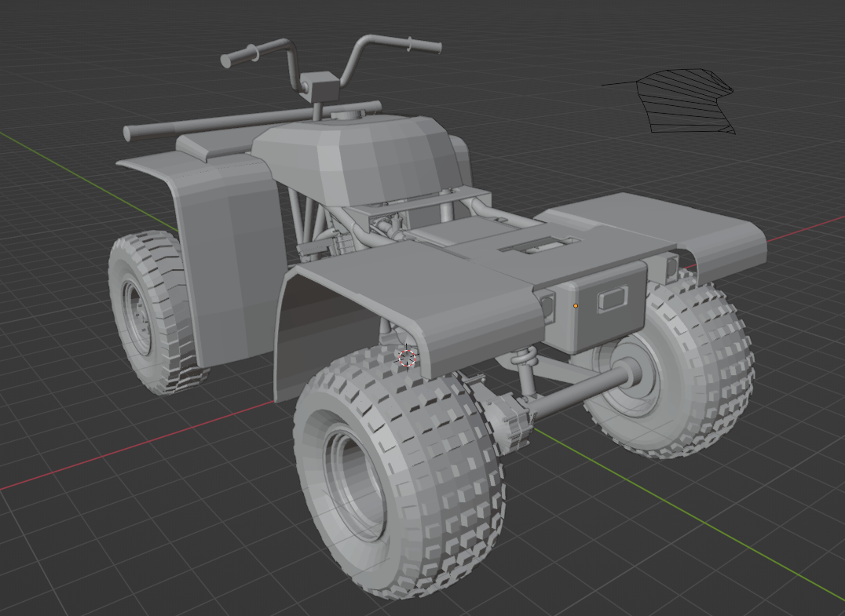Viewport: 845px width, 616px height.
Task: Select the raised rectangle on rear box
Action: coord(613,299)
